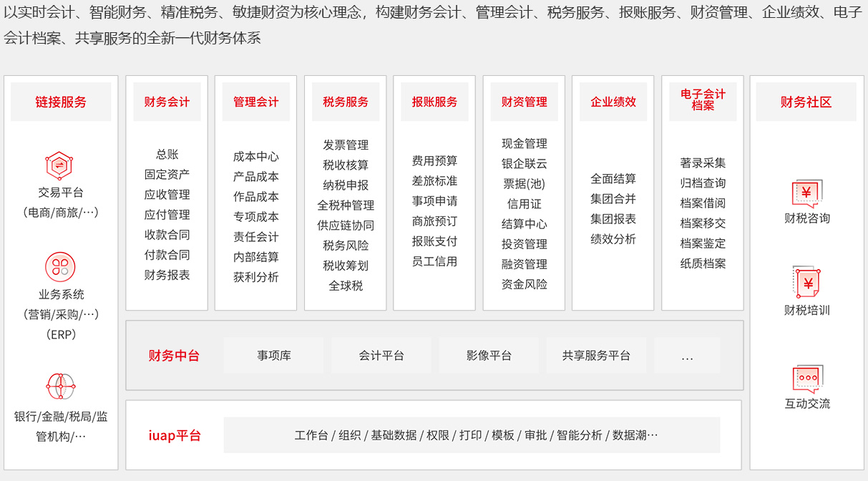Select the 财务会计 module header
The height and width of the screenshot is (481, 868).
167,102
